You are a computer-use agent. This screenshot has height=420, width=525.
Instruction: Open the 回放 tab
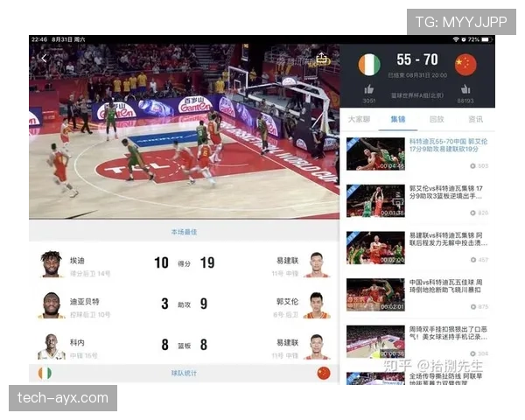[x=437, y=119]
